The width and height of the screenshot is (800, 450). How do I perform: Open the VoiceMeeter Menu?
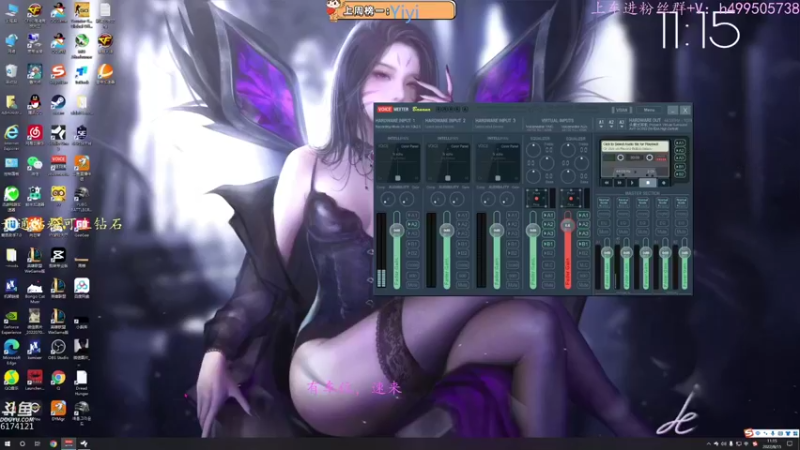pyautogui.click(x=649, y=110)
